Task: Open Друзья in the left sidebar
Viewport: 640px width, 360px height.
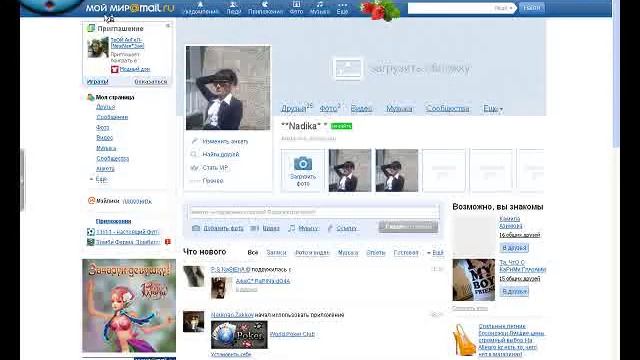Action: point(105,107)
